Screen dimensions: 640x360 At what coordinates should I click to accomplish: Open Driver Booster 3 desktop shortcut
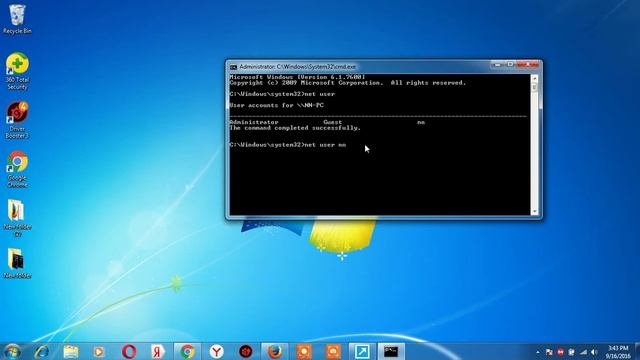pyautogui.click(x=17, y=120)
